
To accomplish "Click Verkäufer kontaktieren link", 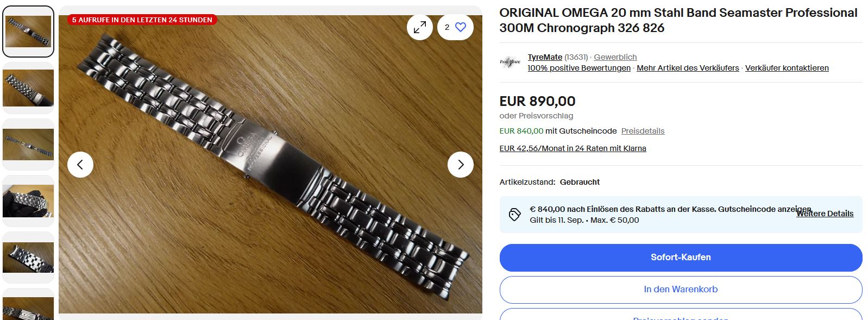I will point(787,68).
